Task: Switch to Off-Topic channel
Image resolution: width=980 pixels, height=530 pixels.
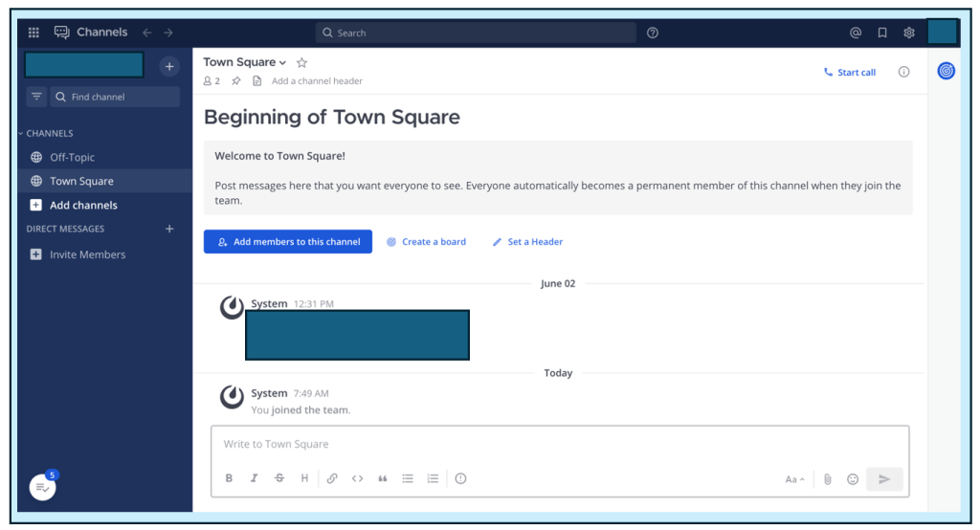Action: (x=72, y=157)
